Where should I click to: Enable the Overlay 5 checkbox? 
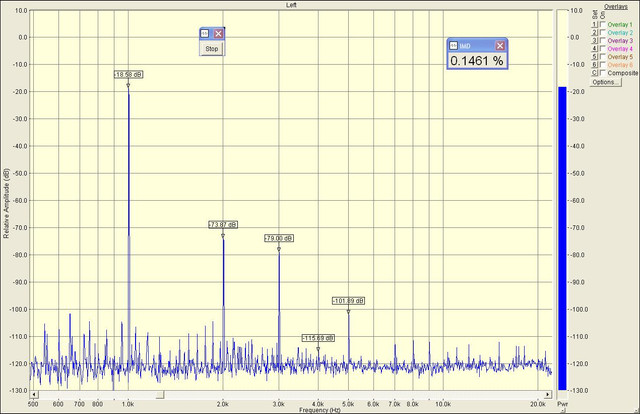coord(602,57)
